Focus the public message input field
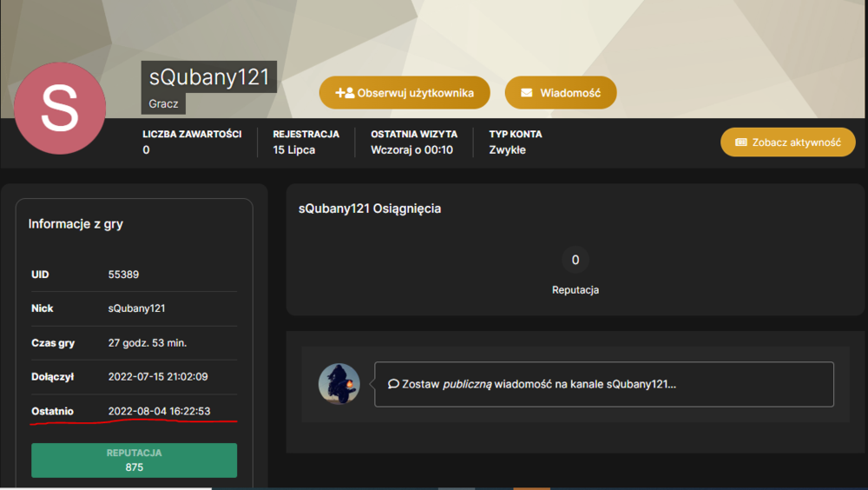868x490 pixels. click(x=604, y=384)
